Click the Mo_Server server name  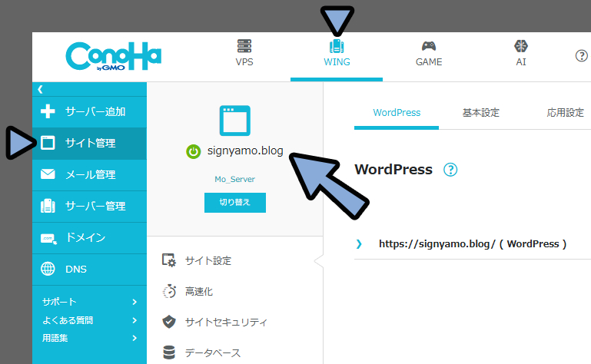tap(235, 180)
